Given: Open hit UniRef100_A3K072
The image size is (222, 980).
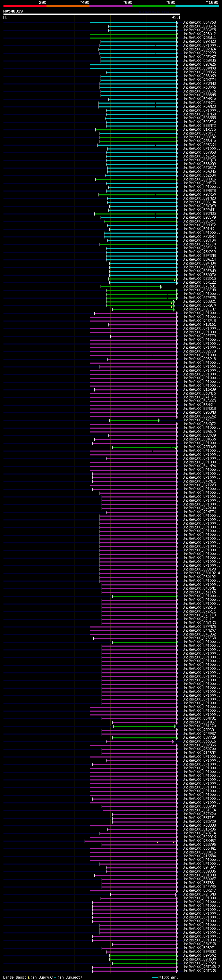Looking at the screenshot, I should [199, 424].
